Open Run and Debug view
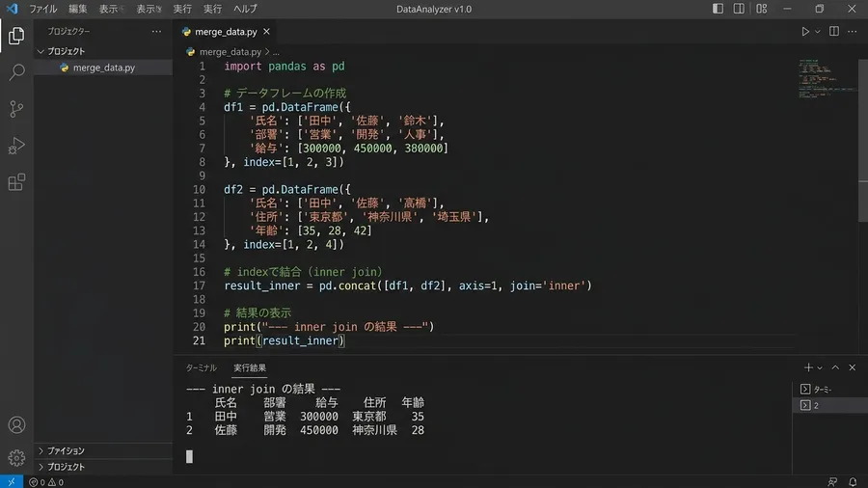This screenshot has height=488, width=868. coord(16,146)
